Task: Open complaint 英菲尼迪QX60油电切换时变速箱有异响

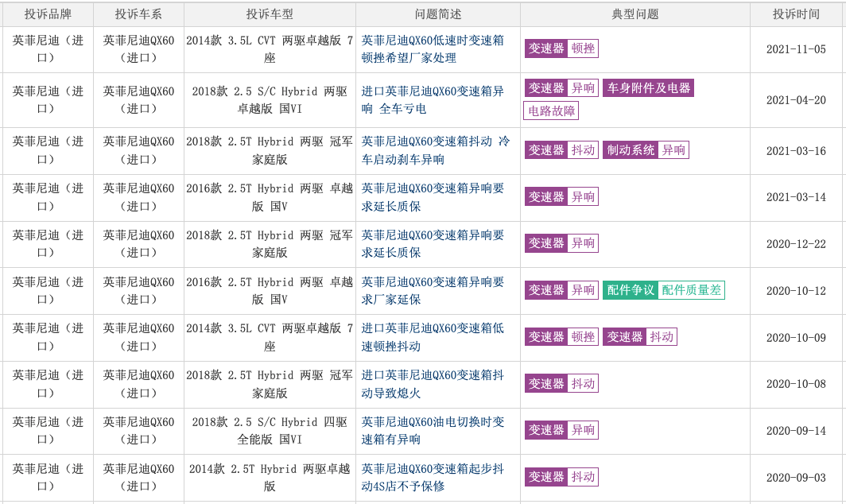Action: point(433,431)
